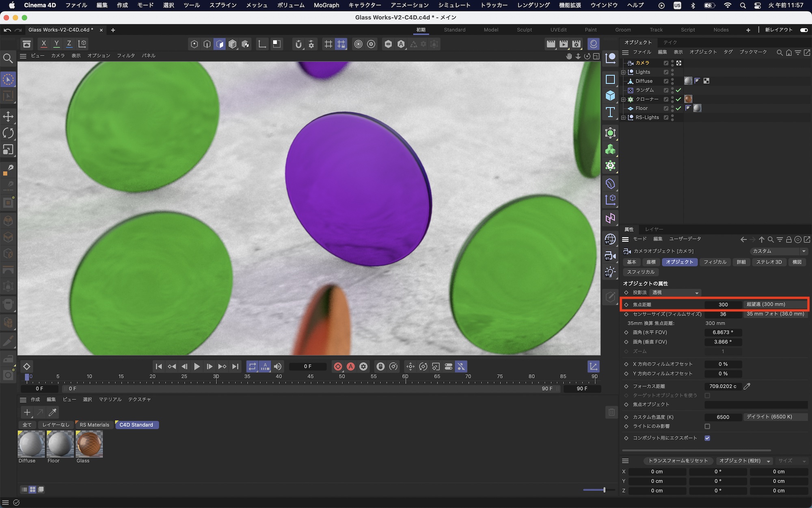Filter materials by RS Materials
Image resolution: width=812 pixels, height=508 pixels.
[x=94, y=425]
